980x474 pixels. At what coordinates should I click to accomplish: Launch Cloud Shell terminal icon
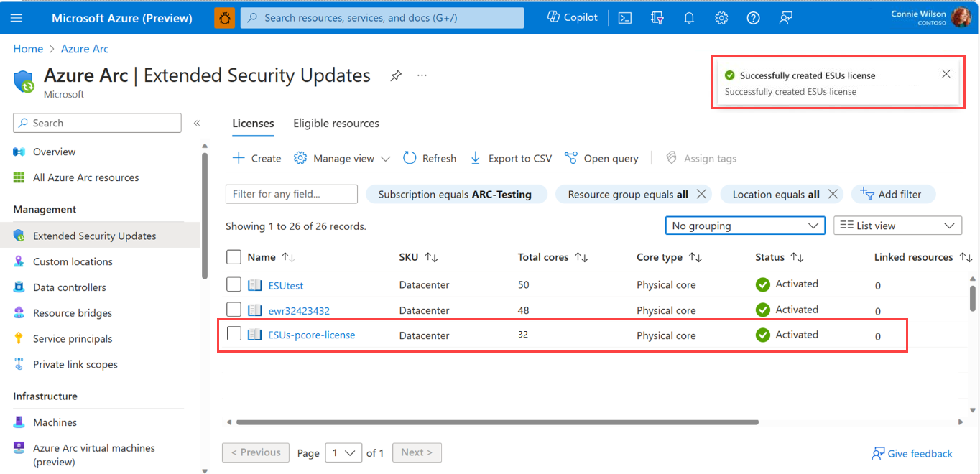point(625,18)
